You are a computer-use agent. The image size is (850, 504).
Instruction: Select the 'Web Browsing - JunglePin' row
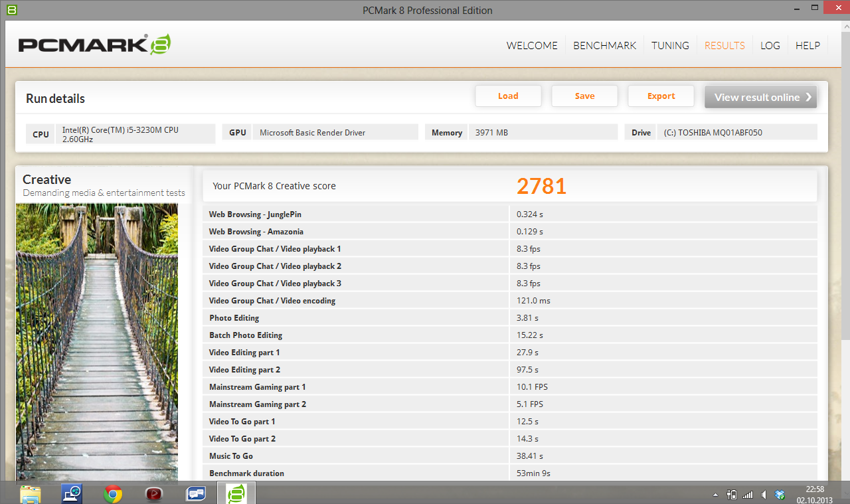click(510, 214)
